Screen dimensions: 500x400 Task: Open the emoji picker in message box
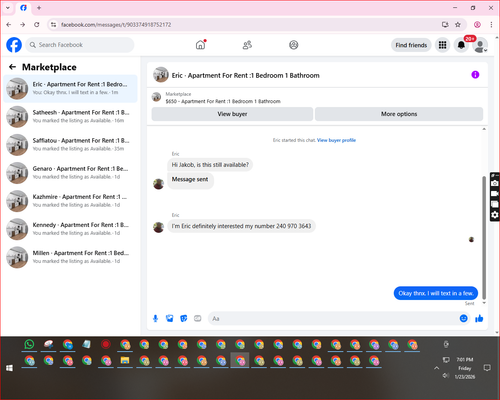coord(463,318)
